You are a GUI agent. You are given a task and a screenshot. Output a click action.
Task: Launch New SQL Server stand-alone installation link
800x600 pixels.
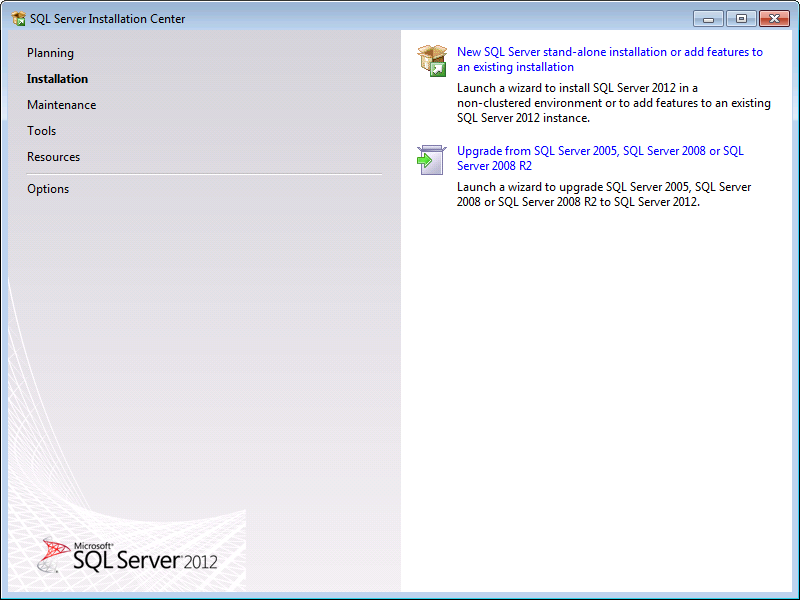tap(610, 59)
